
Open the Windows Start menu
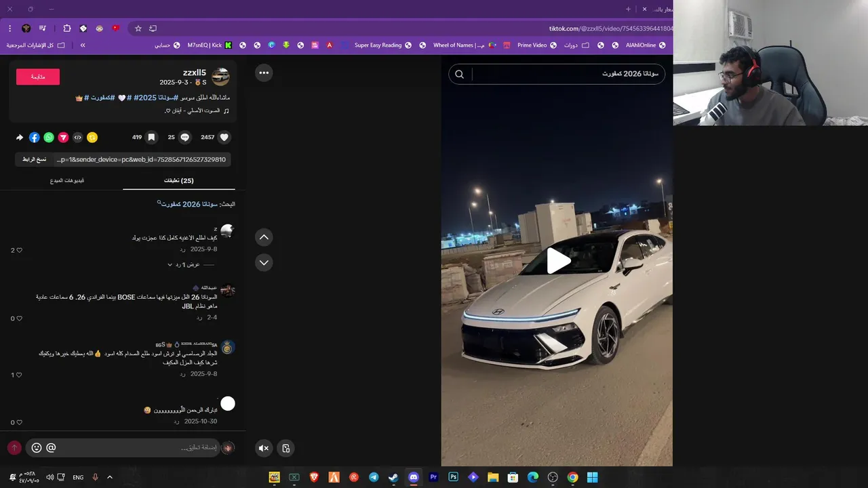click(x=592, y=477)
